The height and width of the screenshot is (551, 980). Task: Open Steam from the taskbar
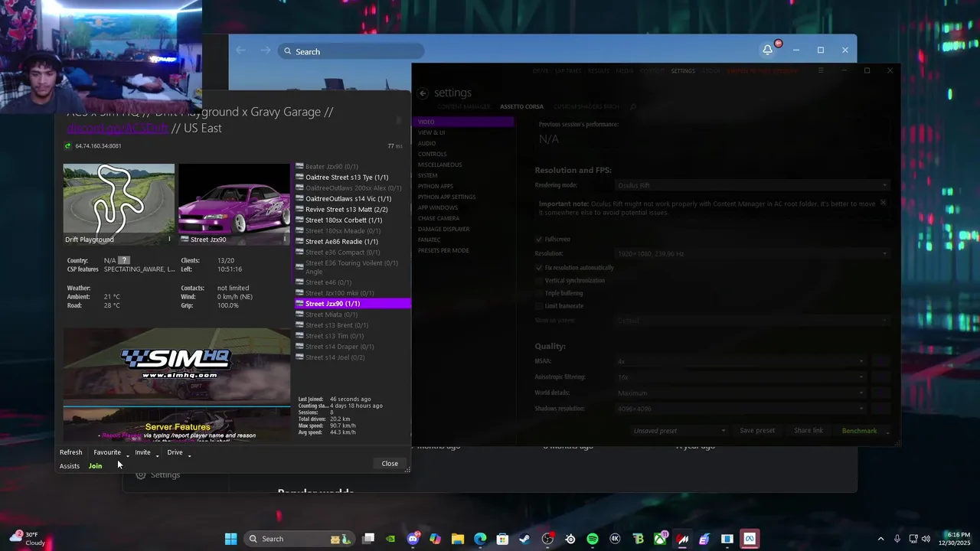click(524, 539)
